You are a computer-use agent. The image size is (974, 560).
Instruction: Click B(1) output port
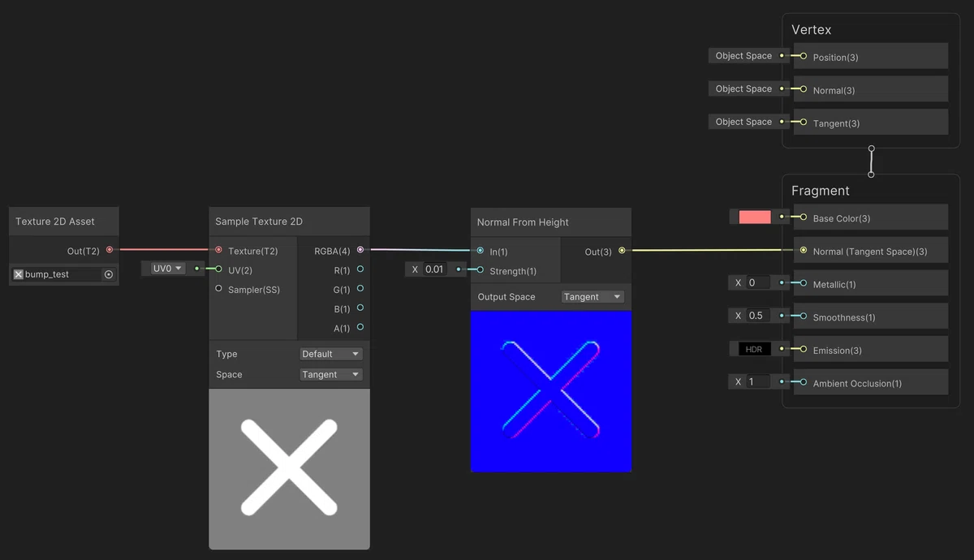point(360,308)
